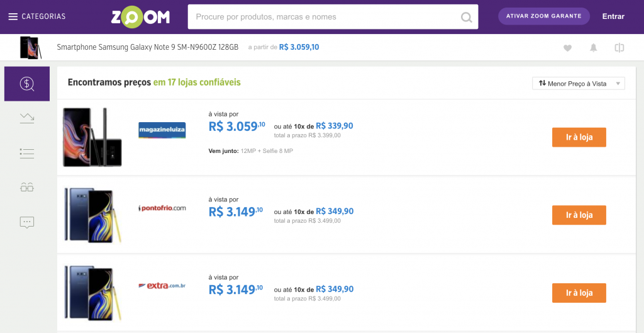Click the extra.com.br store logo
This screenshot has width=644, height=333.
coord(162,285)
